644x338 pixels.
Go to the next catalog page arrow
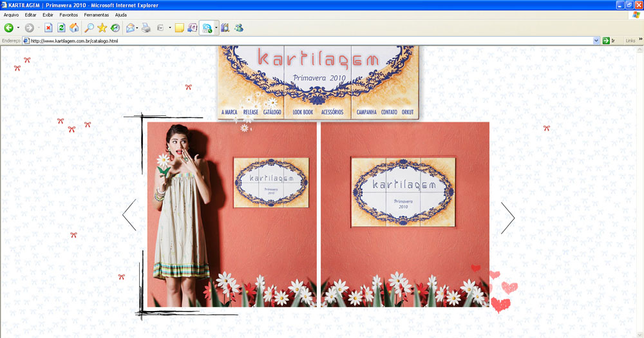click(x=507, y=218)
